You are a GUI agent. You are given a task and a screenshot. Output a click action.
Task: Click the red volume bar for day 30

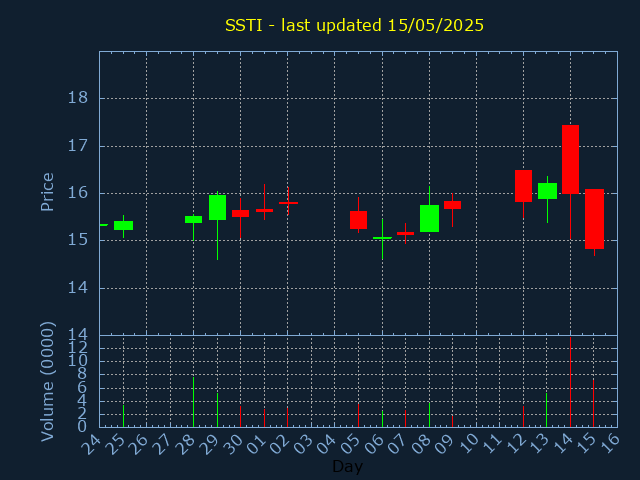click(x=240, y=417)
